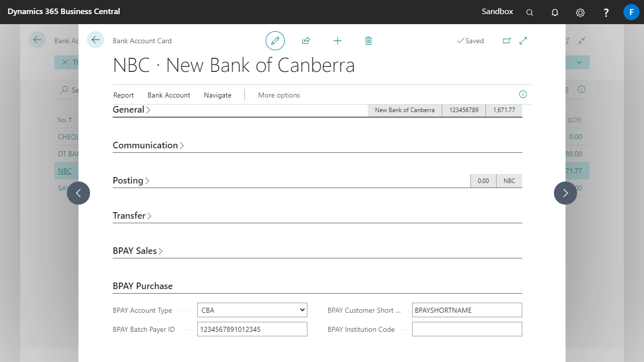
Task: Expand the Transfer section
Action: (x=132, y=216)
